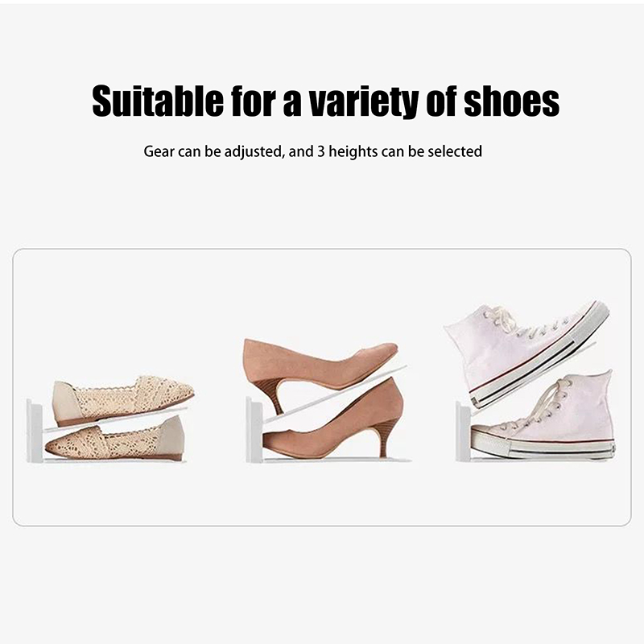Select the upper white high-top sneaker
644x644 pixels.
click(x=526, y=353)
